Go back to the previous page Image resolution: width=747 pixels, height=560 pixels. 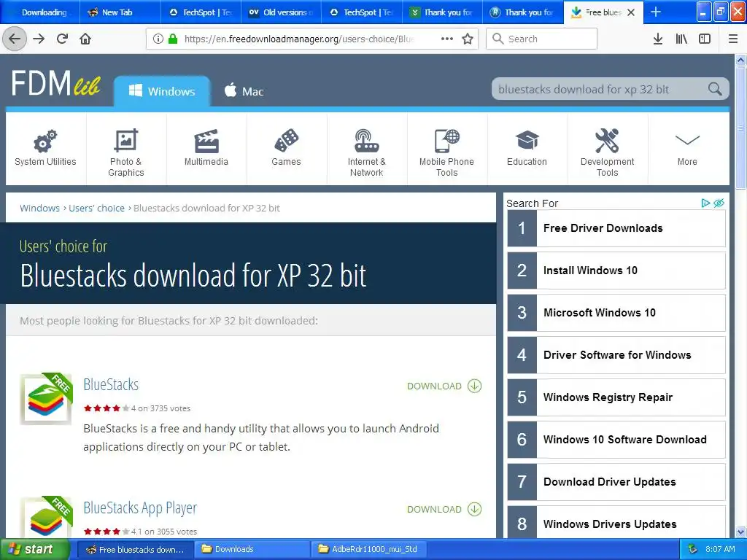click(x=15, y=39)
